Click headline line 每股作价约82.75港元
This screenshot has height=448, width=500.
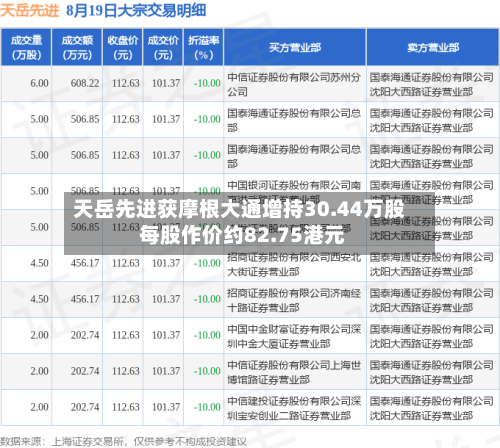coord(242,235)
